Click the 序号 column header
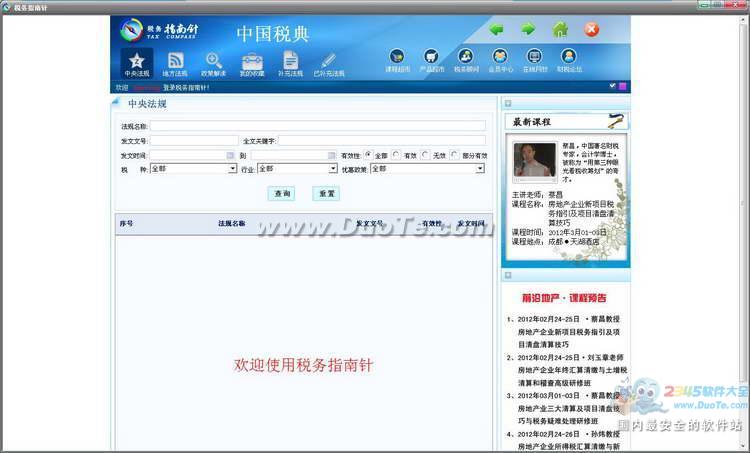Screen dimensions: 750x453 [126, 223]
